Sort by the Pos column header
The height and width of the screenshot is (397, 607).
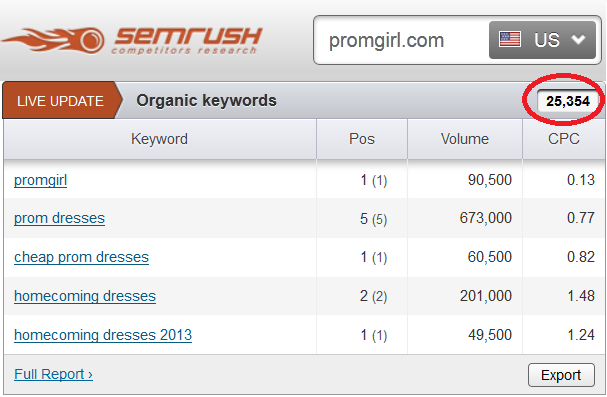362,139
